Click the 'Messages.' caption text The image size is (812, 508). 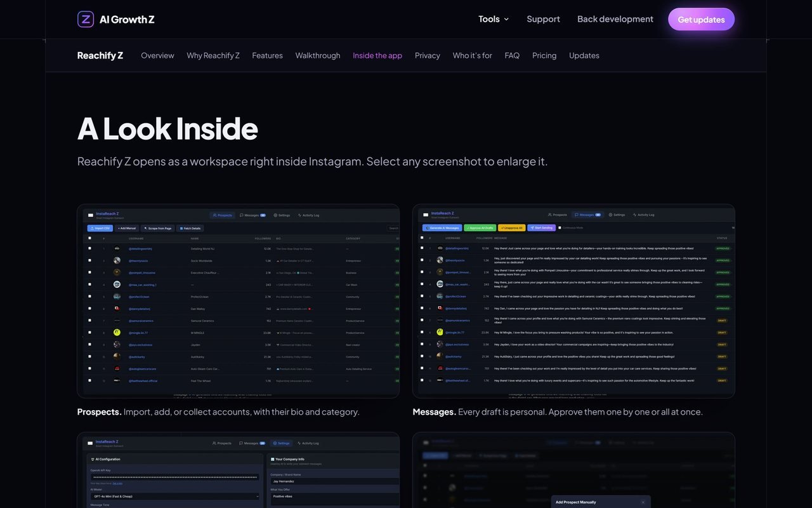pyautogui.click(x=435, y=411)
